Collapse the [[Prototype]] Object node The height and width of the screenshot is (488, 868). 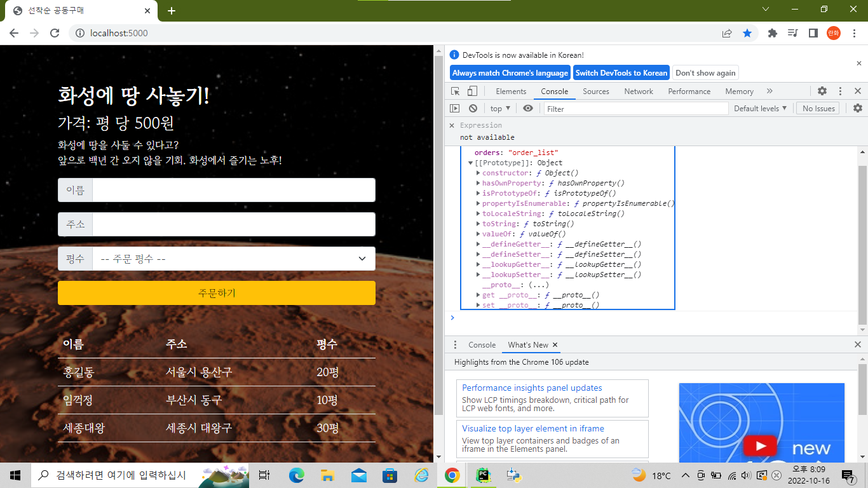coord(471,163)
